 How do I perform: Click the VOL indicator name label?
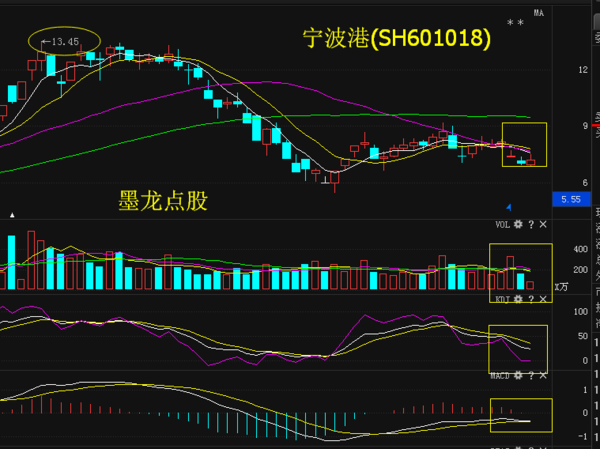502,225
